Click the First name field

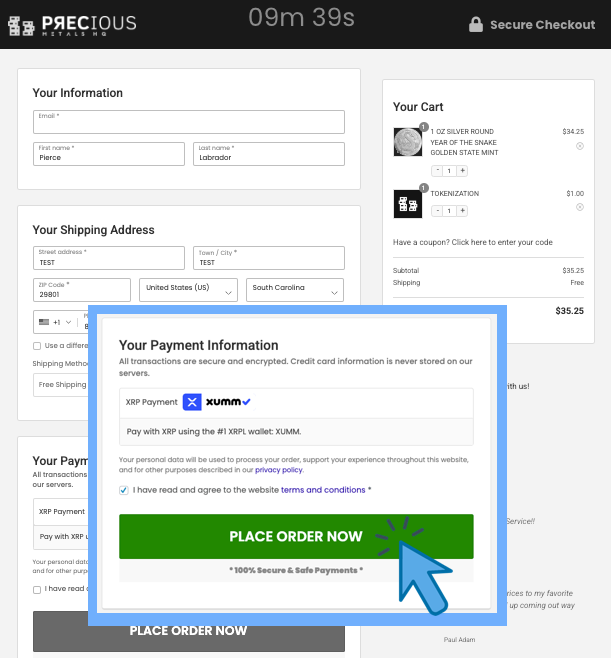coord(109,154)
